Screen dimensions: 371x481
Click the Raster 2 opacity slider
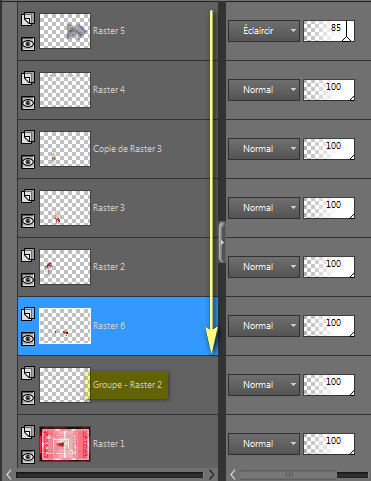(x=329, y=267)
